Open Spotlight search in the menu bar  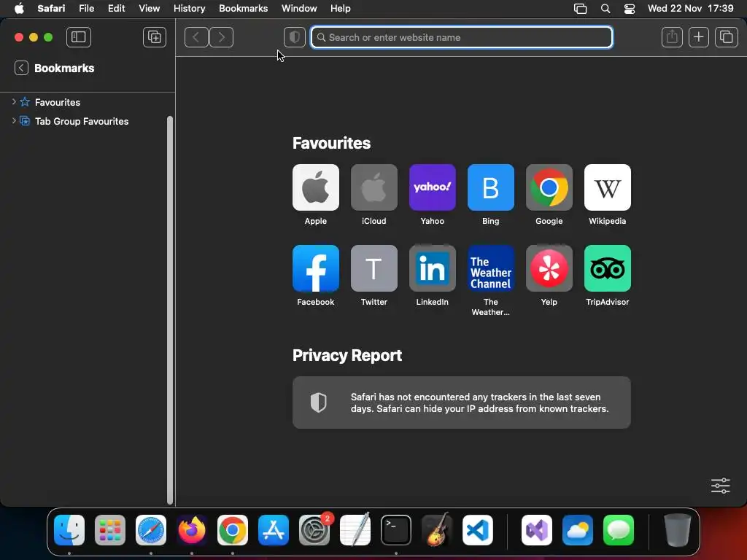pos(605,9)
